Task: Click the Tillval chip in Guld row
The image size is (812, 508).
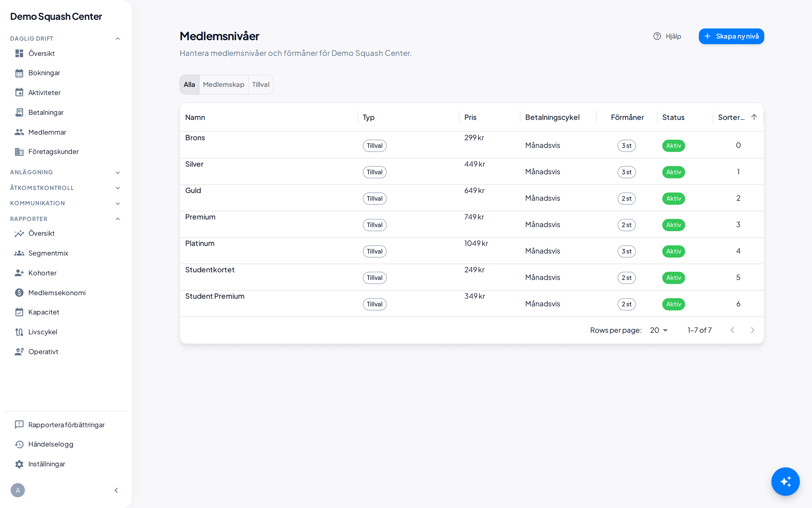Action: coord(375,198)
